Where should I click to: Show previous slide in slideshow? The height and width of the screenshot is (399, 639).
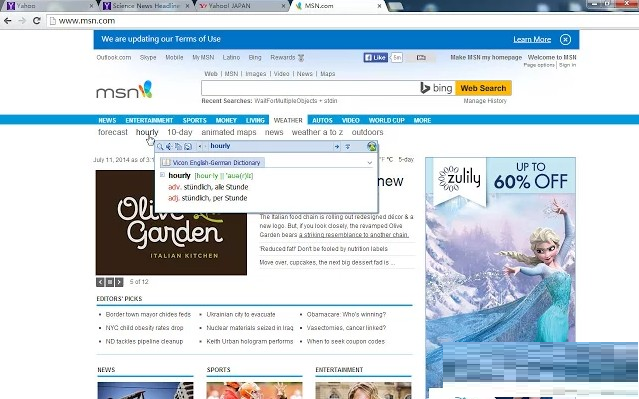coord(100,282)
